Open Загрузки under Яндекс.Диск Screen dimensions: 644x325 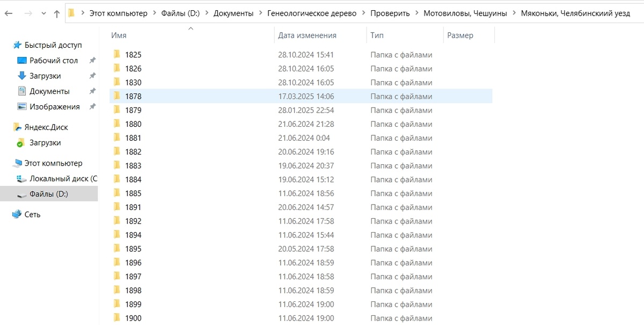45,143
